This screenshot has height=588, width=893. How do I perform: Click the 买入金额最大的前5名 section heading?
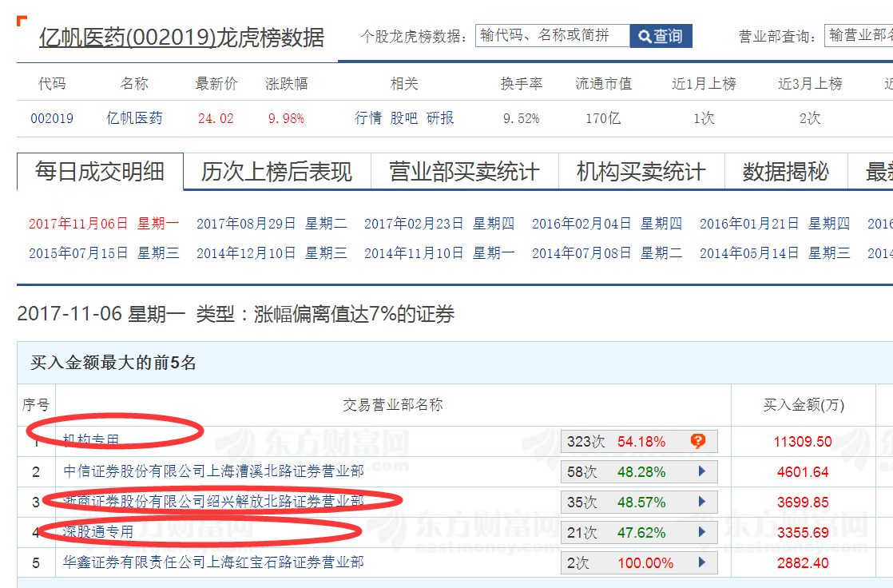click(113, 363)
